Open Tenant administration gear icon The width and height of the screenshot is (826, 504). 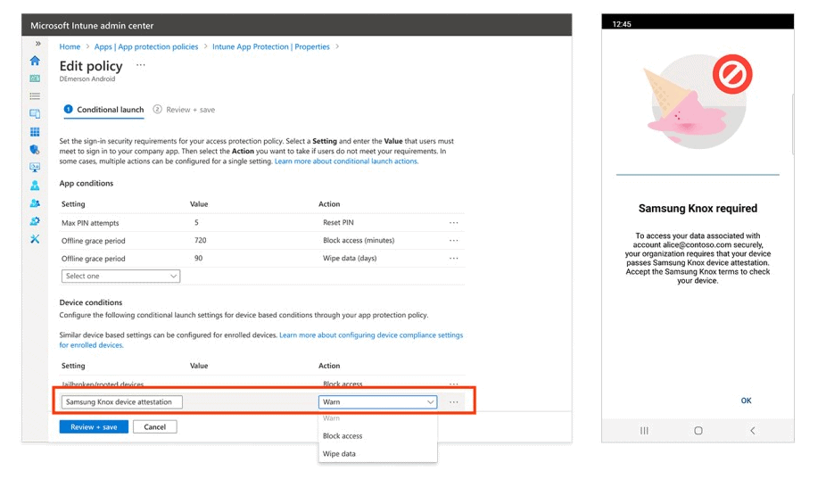click(35, 221)
